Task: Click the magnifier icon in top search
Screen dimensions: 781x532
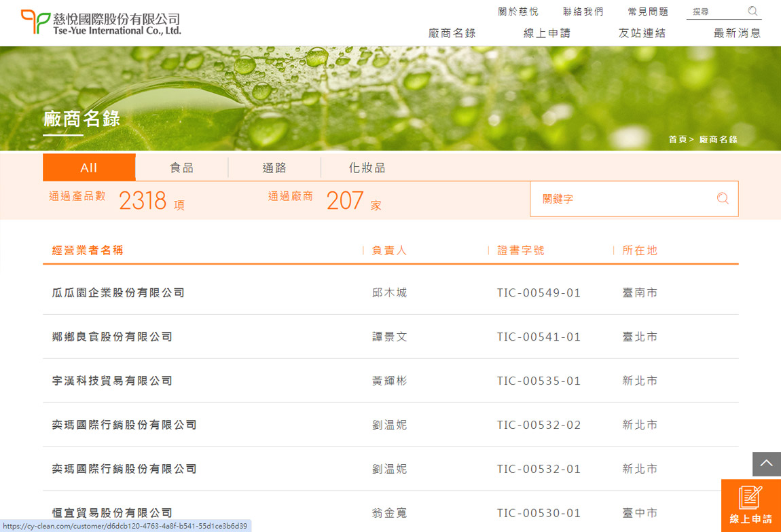Action: 752,11
